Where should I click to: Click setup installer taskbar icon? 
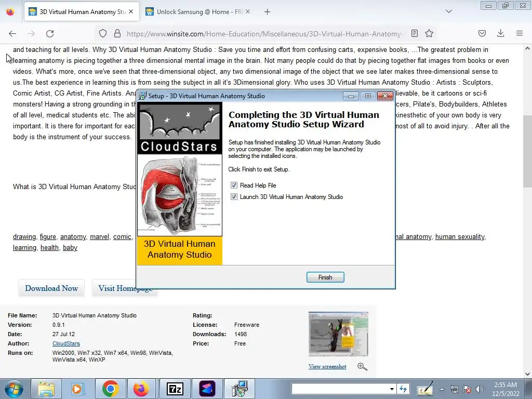click(240, 389)
